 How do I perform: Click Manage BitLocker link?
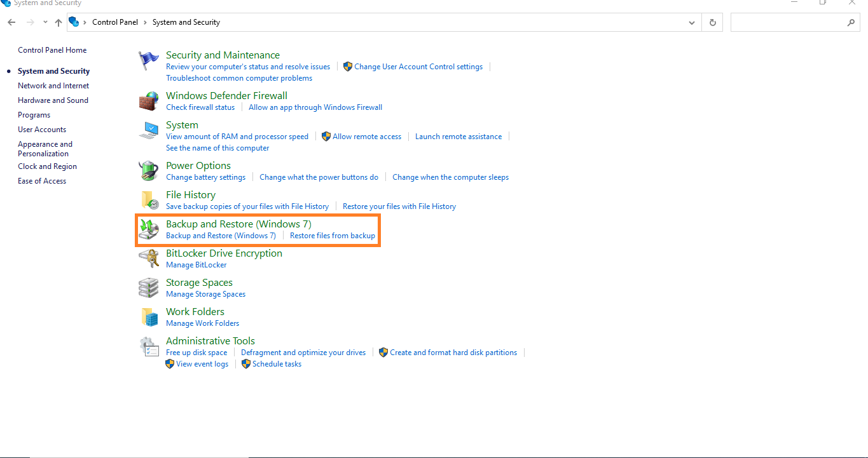point(196,265)
